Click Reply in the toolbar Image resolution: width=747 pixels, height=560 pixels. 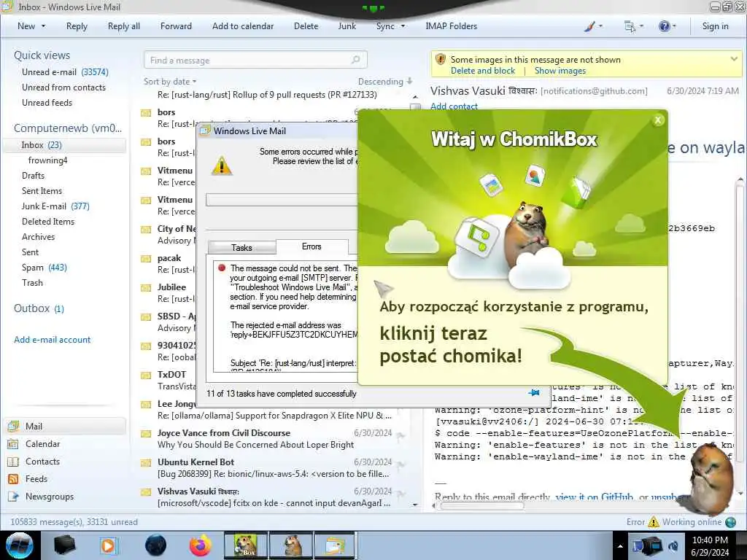coord(77,26)
